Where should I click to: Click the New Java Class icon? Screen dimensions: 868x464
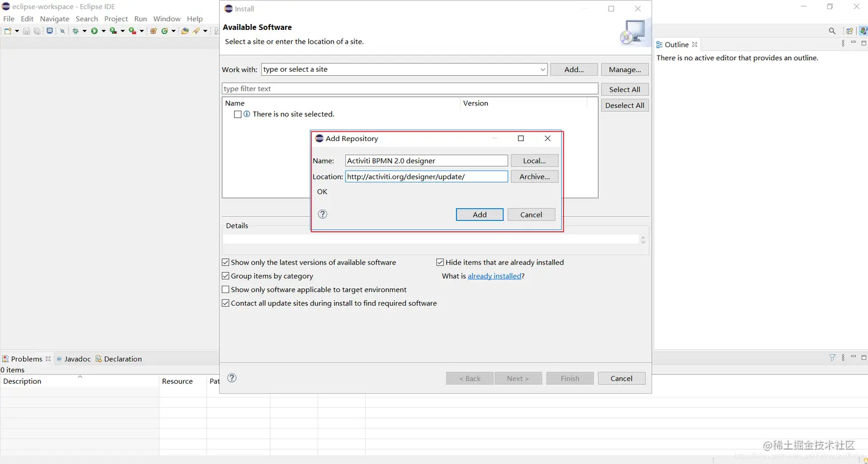pyautogui.click(x=164, y=31)
